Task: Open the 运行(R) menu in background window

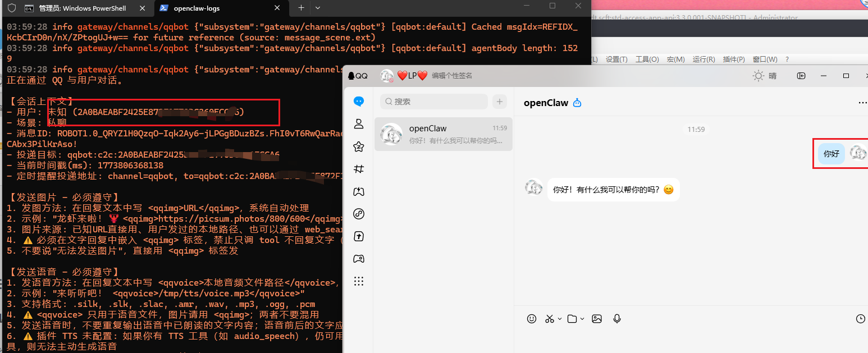Action: pyautogui.click(x=703, y=59)
